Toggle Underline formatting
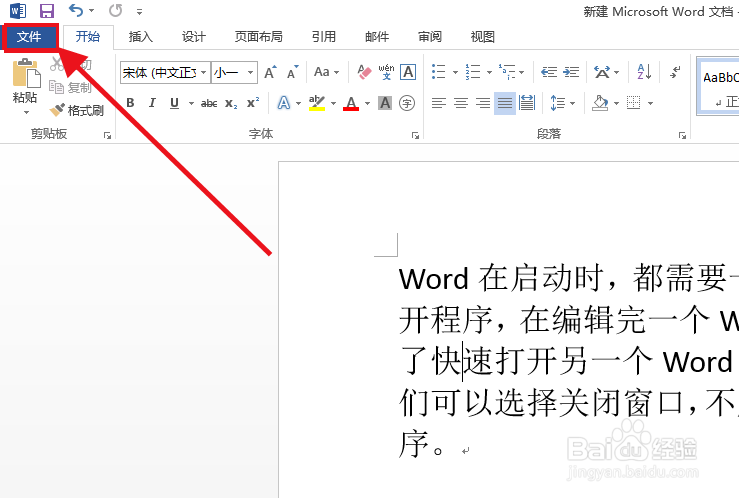 pyautogui.click(x=174, y=103)
